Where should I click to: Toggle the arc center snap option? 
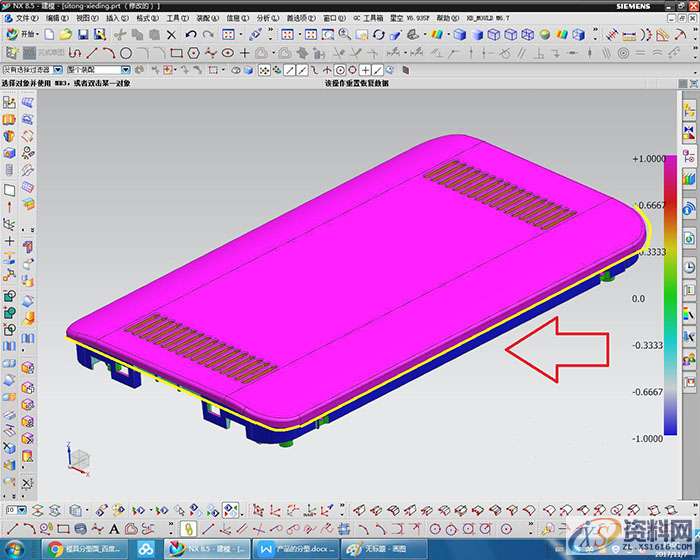340,70
